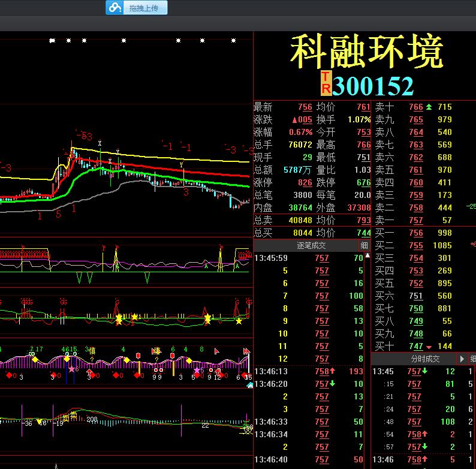
Task: Click the TR badge beside the stock code
Action: [x=326, y=83]
